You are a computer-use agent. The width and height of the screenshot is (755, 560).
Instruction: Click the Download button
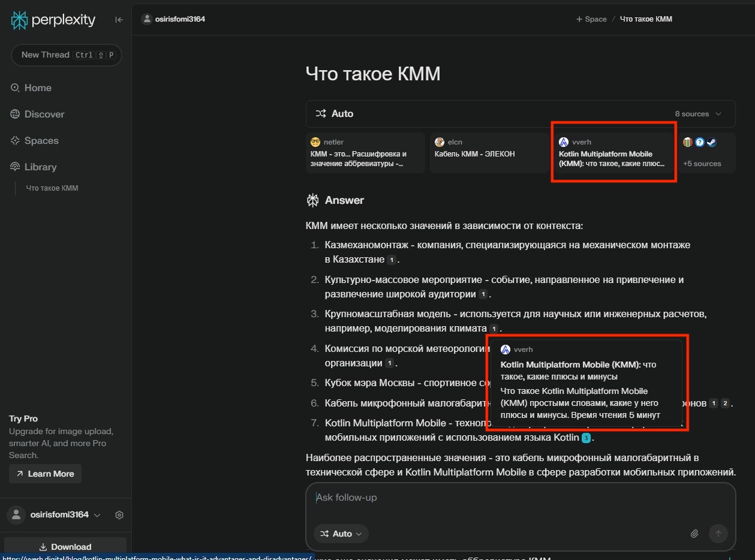(66, 546)
